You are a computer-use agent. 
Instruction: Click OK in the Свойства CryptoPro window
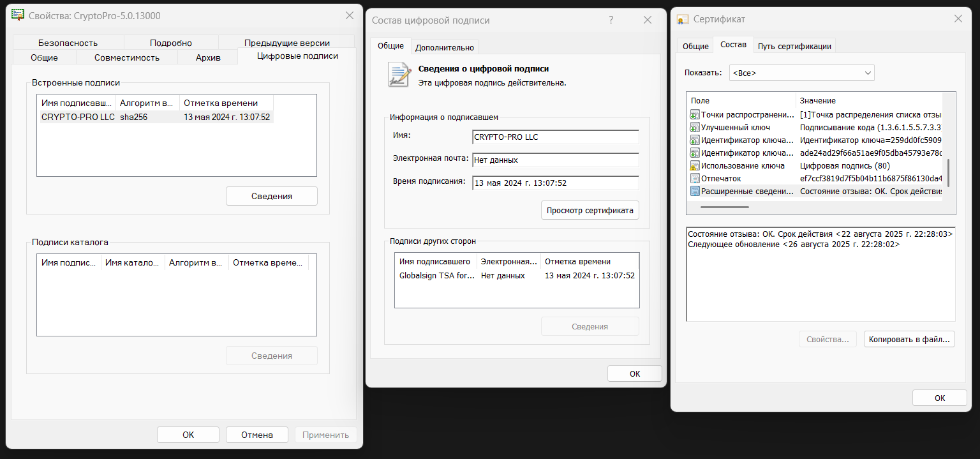tap(188, 435)
